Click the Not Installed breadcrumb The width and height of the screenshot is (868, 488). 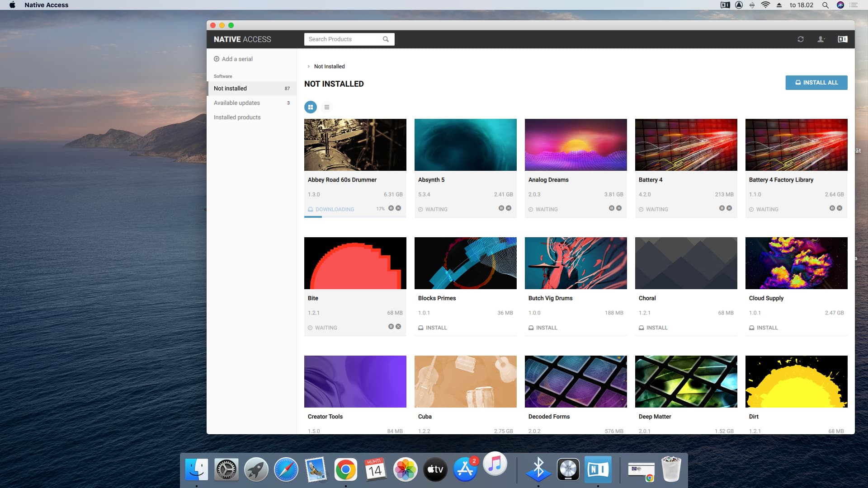[x=330, y=66]
